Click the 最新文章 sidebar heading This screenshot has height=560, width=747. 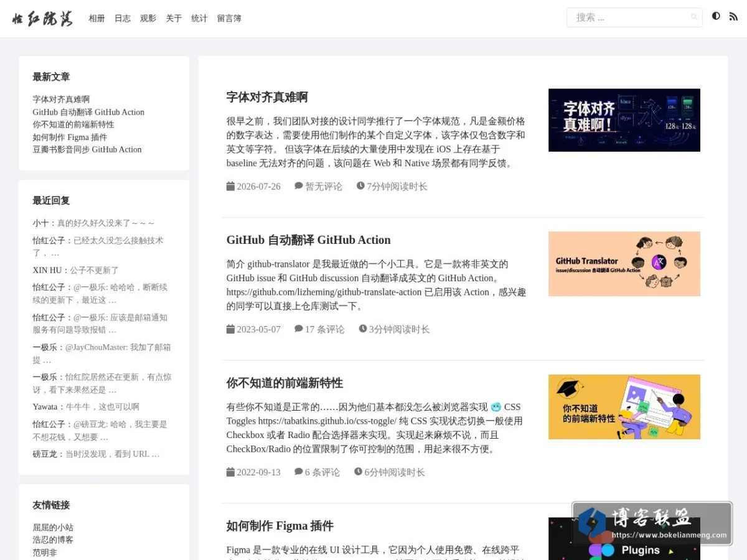pyautogui.click(x=51, y=77)
